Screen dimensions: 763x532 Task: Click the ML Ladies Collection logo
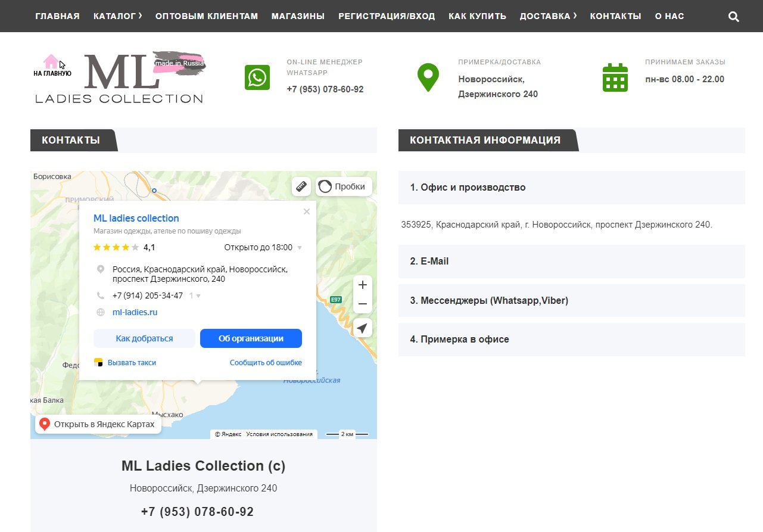tap(120, 77)
